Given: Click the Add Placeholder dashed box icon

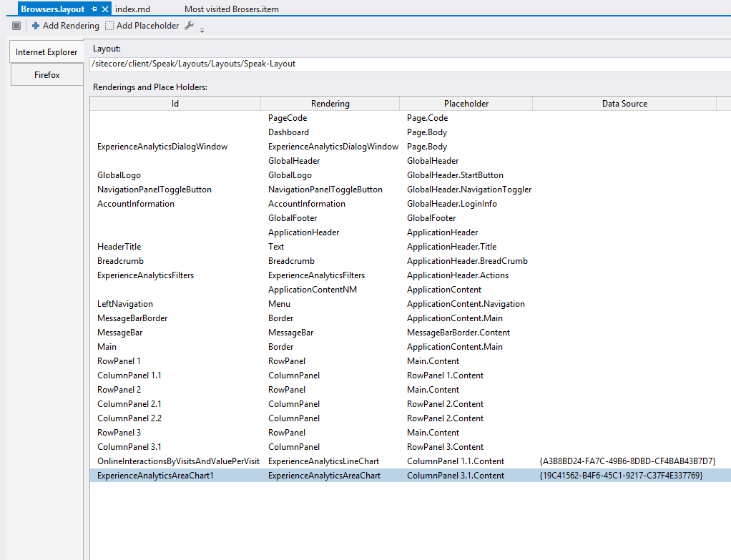Looking at the screenshot, I should point(109,26).
